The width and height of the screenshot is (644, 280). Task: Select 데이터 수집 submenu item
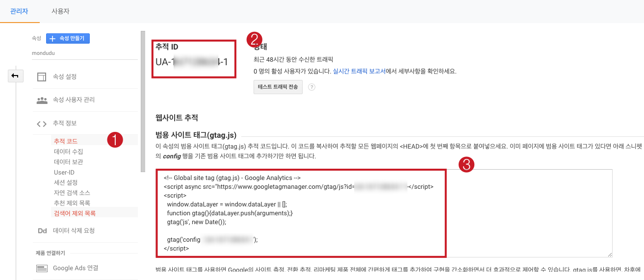pos(68,152)
